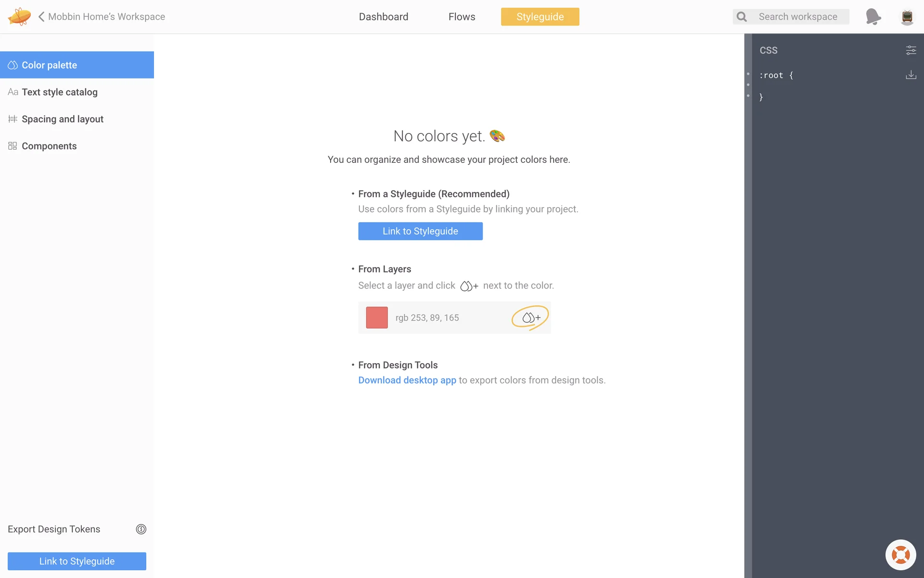Viewport: 924px width, 578px height.
Task: Click the circled add-color droplet icon
Action: (x=531, y=318)
